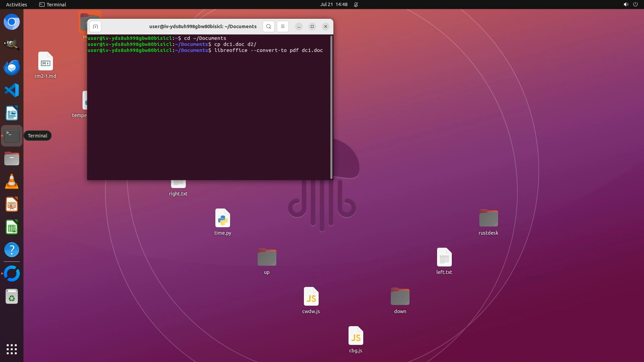Open the clock and calendar menu
The image size is (644, 362).
[333, 4]
